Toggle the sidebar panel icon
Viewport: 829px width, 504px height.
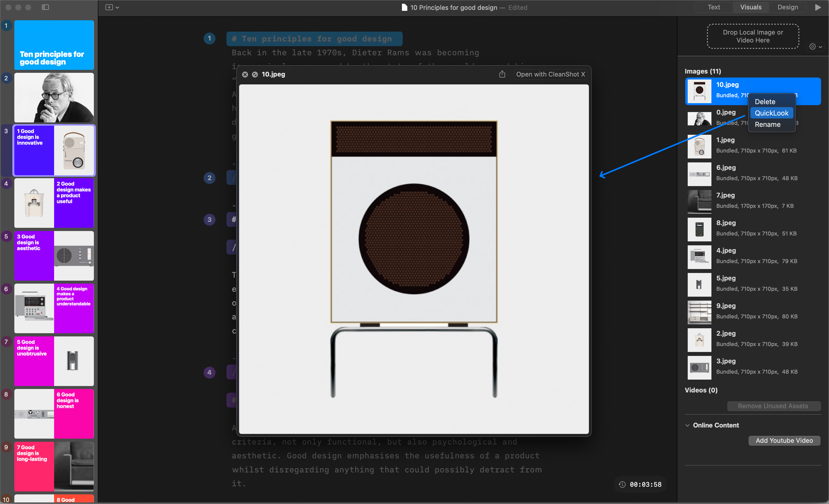coord(45,7)
